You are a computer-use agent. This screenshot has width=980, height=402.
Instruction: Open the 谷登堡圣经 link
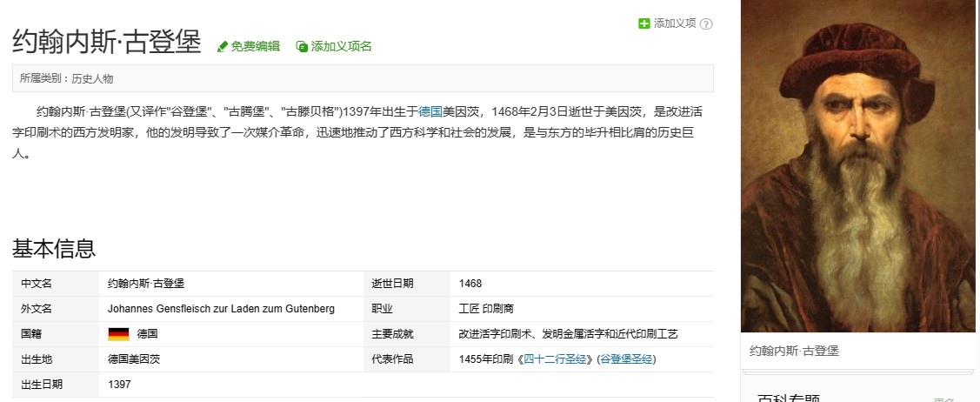pos(626,359)
